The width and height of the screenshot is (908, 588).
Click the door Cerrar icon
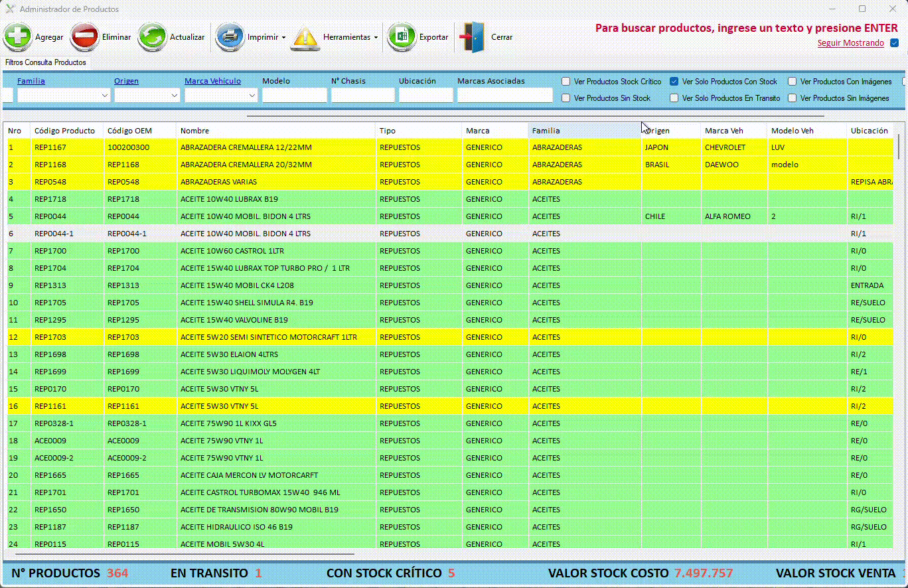pyautogui.click(x=473, y=37)
